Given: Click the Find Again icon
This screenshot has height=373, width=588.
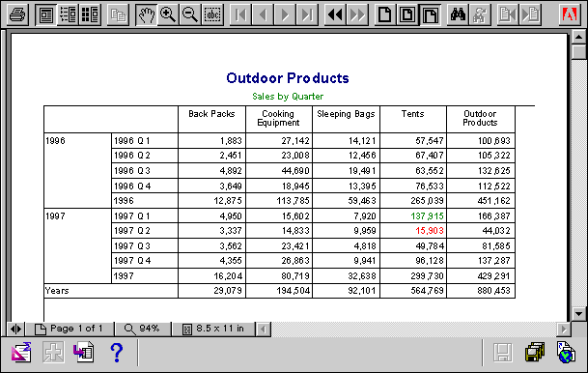Looking at the screenshot, I should pyautogui.click(x=480, y=15).
